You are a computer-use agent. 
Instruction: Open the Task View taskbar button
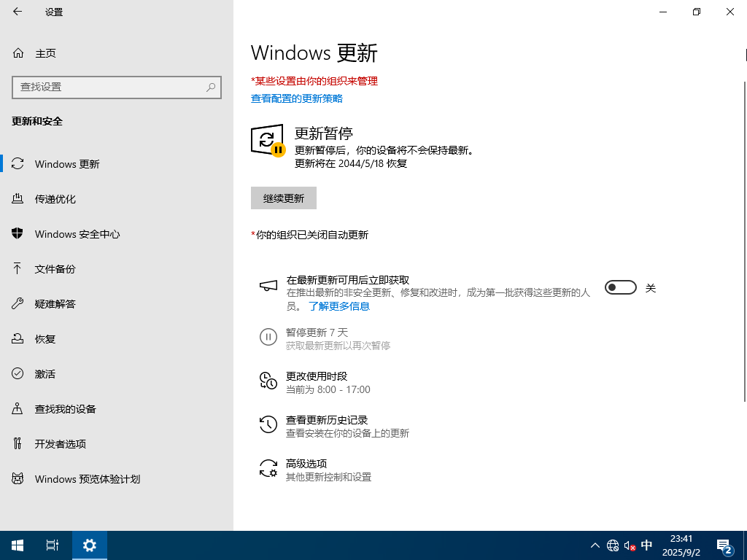tap(53, 545)
